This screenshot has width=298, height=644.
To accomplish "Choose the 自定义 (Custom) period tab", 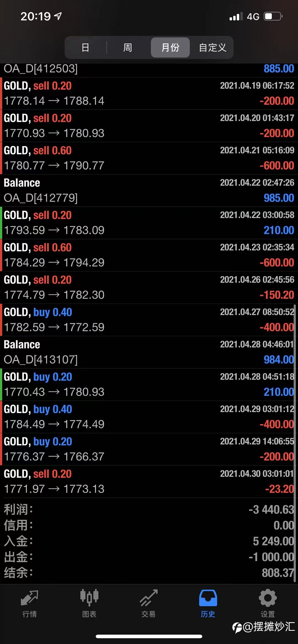I will point(212,47).
